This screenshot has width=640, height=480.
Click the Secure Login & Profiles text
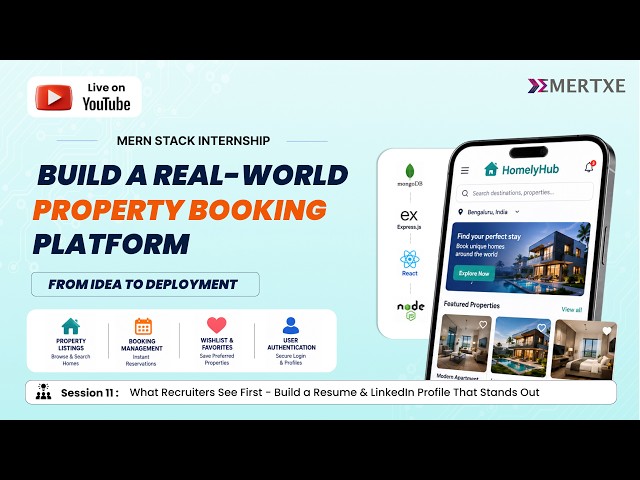coord(291,359)
